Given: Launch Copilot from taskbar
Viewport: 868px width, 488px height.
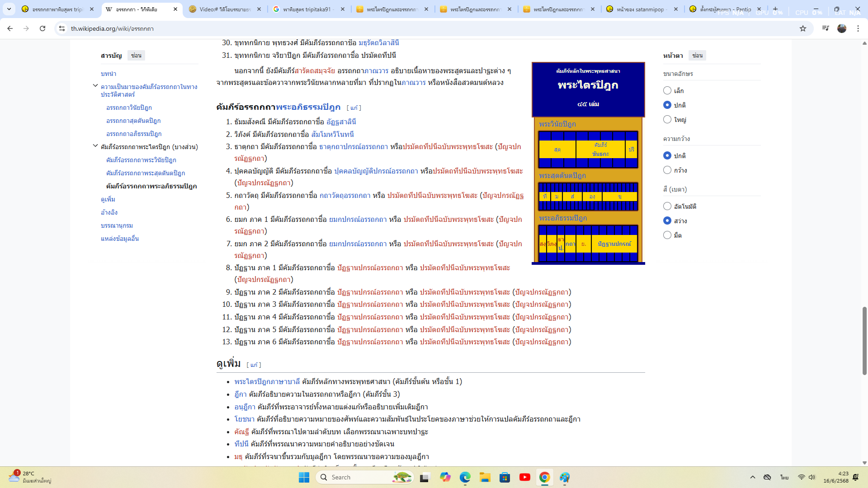Looking at the screenshot, I should [x=445, y=477].
